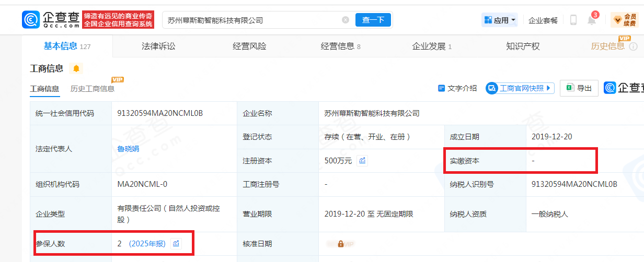This screenshot has width=644, height=262.
Task: Switch to the 知识产权 tab
Action: (523, 46)
